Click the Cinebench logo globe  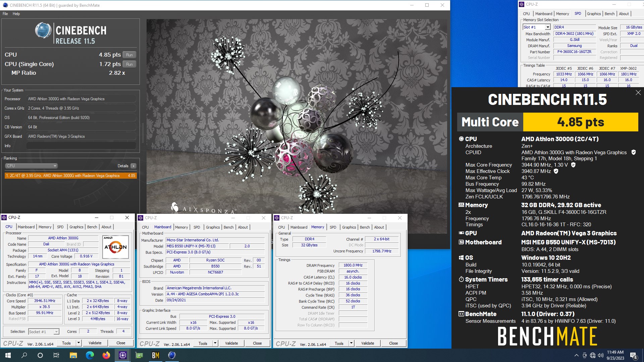point(43,31)
